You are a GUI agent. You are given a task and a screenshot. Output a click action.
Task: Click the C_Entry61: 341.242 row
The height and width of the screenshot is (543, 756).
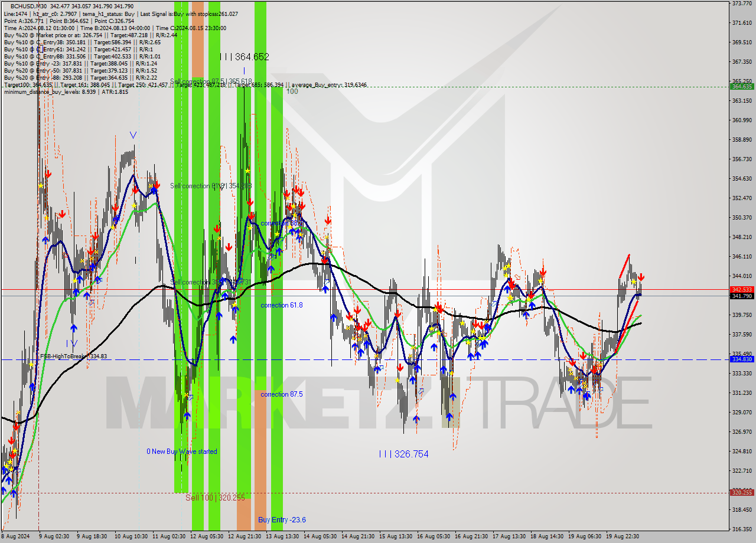click(78, 49)
